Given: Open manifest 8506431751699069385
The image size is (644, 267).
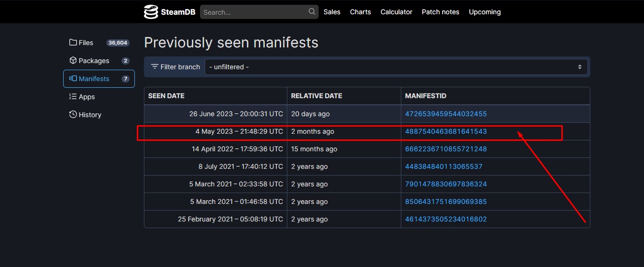Looking at the screenshot, I should 446,202.
